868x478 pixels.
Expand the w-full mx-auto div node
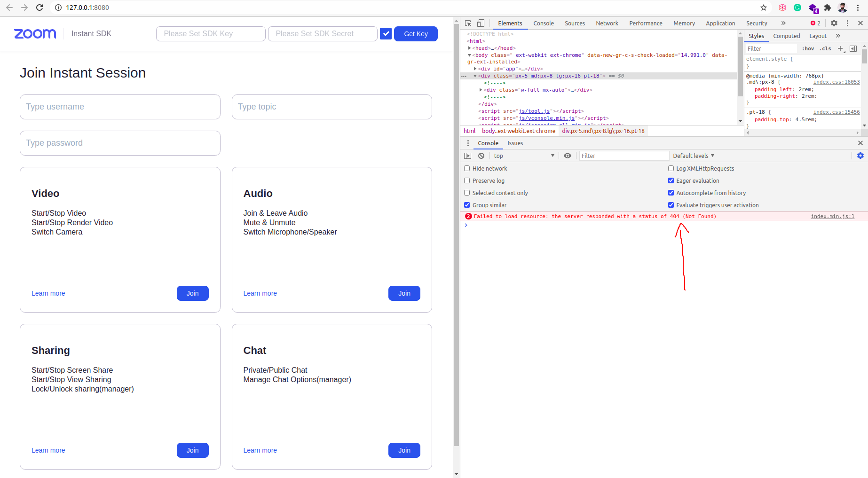pyautogui.click(x=481, y=90)
